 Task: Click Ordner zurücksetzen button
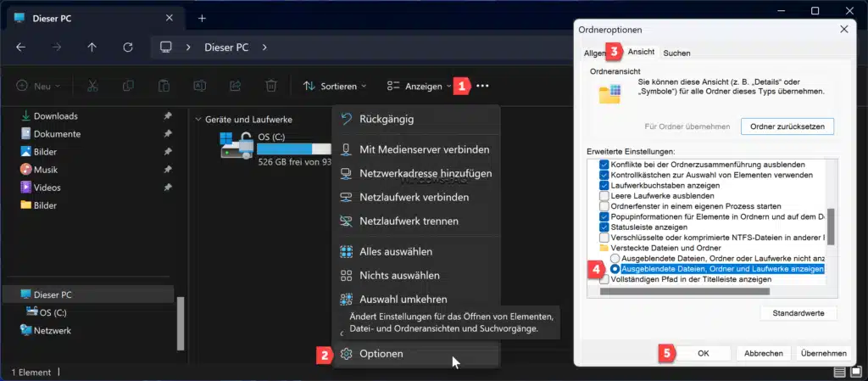[787, 126]
